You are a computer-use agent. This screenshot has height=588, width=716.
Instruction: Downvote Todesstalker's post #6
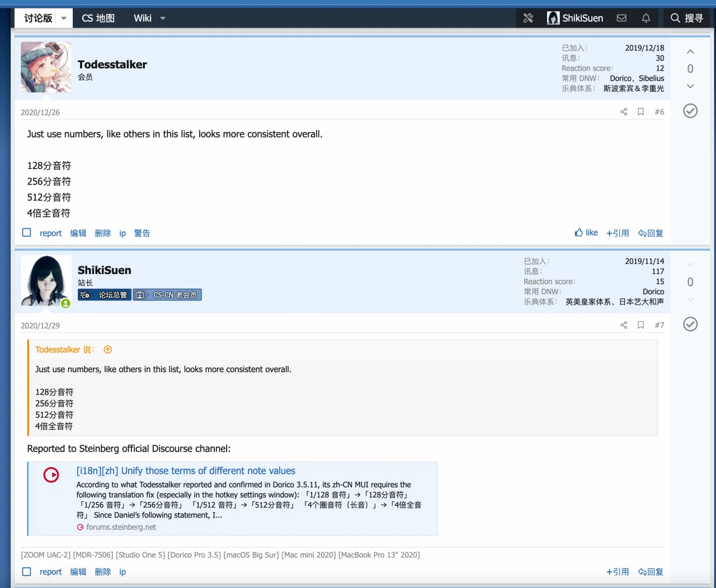pos(690,86)
